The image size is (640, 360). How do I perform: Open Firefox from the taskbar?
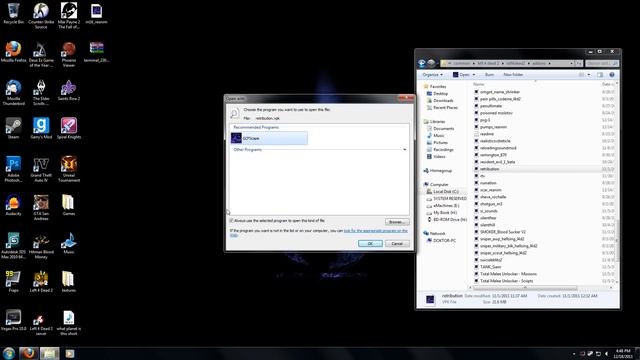(29, 353)
